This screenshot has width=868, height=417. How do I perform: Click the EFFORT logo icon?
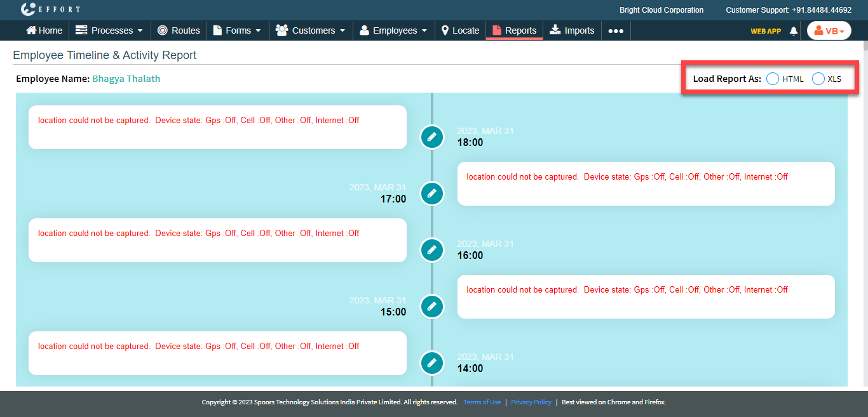click(x=29, y=10)
